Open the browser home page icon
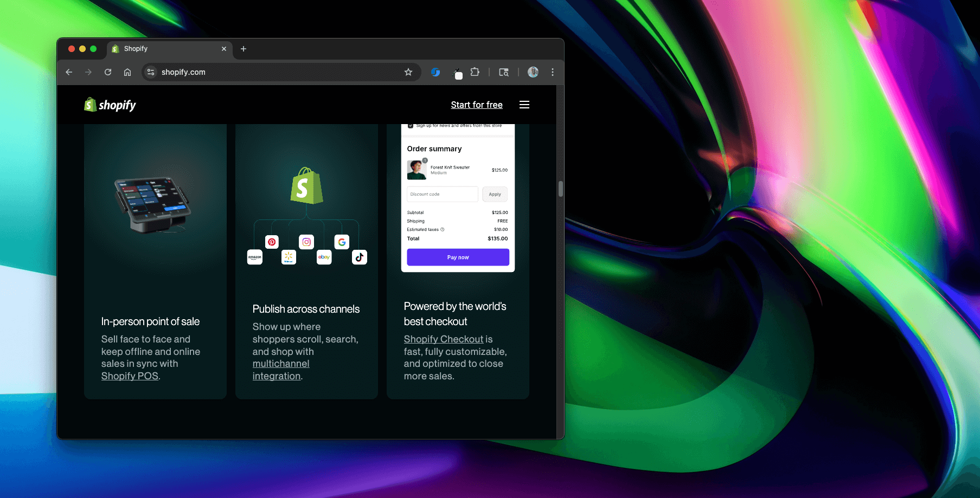This screenshot has height=498, width=980. point(127,72)
